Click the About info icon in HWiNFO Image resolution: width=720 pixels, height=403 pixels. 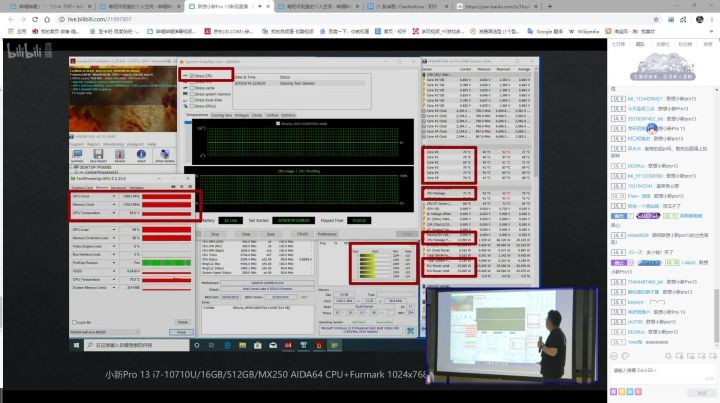click(141, 155)
